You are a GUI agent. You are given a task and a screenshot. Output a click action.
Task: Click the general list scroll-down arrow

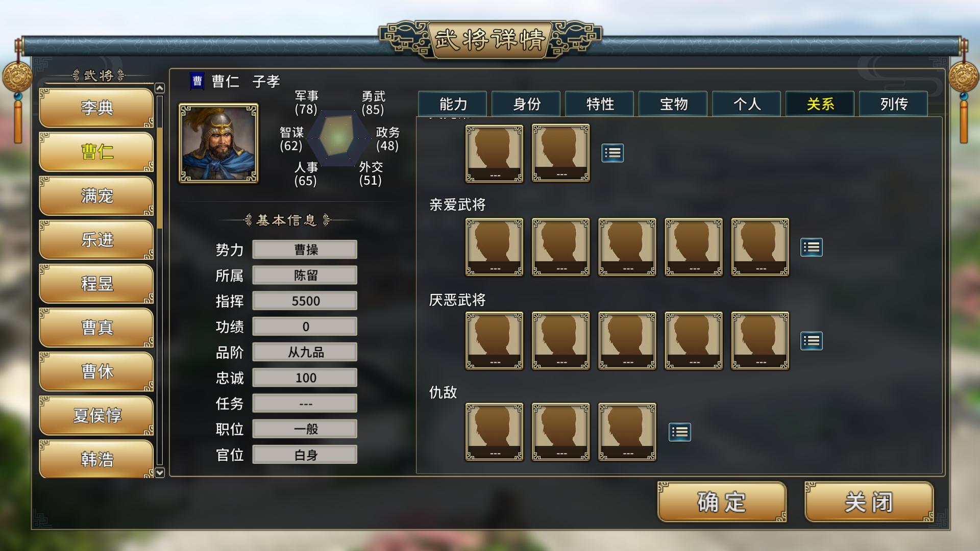pyautogui.click(x=160, y=472)
